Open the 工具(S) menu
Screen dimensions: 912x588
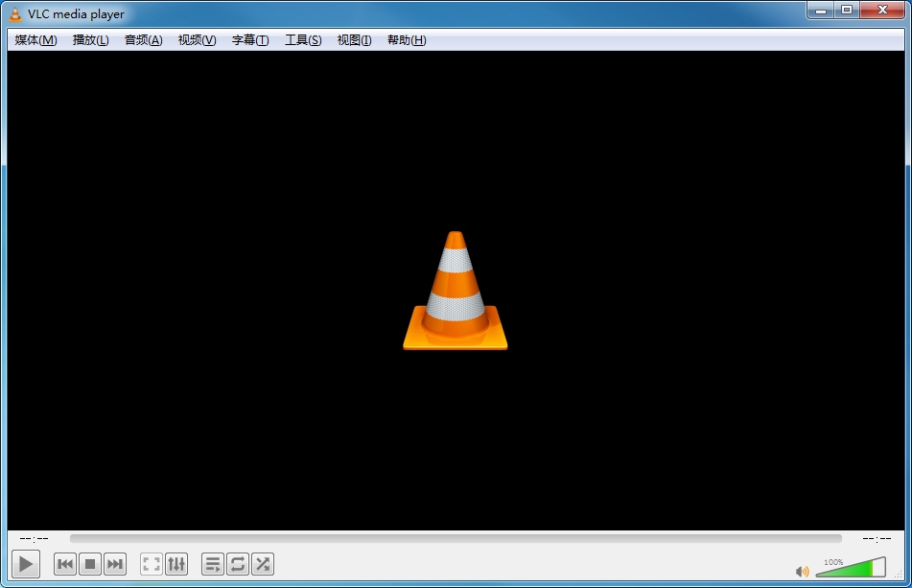pyautogui.click(x=303, y=40)
